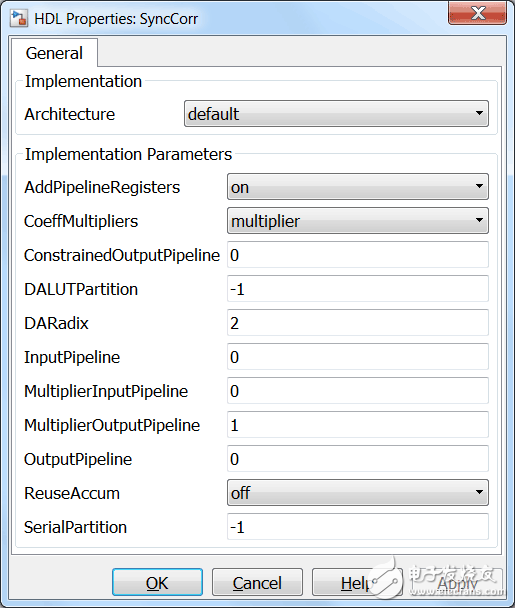Select the General tab
The height and width of the screenshot is (608, 515).
(54, 53)
